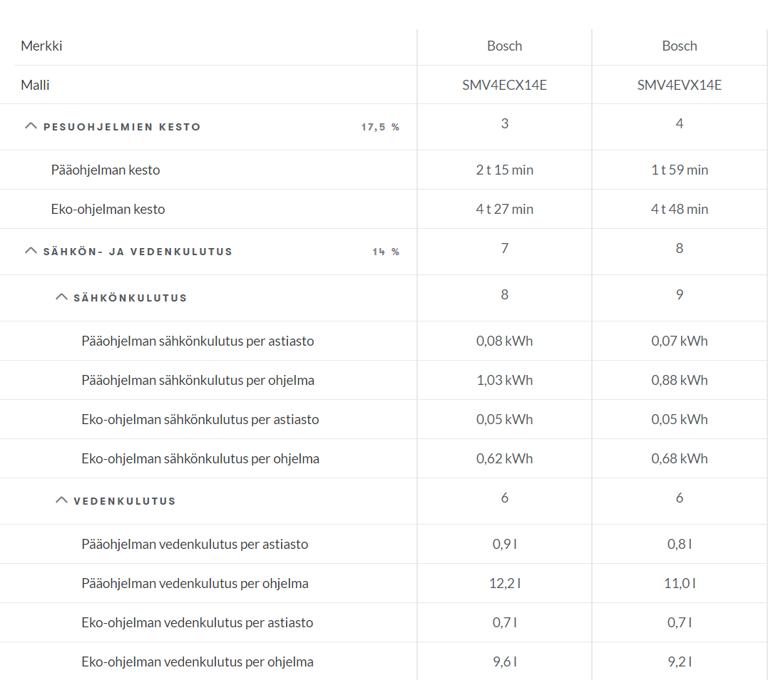Click the 17,5 % weighting value
The image size is (778, 700).
[x=380, y=127]
